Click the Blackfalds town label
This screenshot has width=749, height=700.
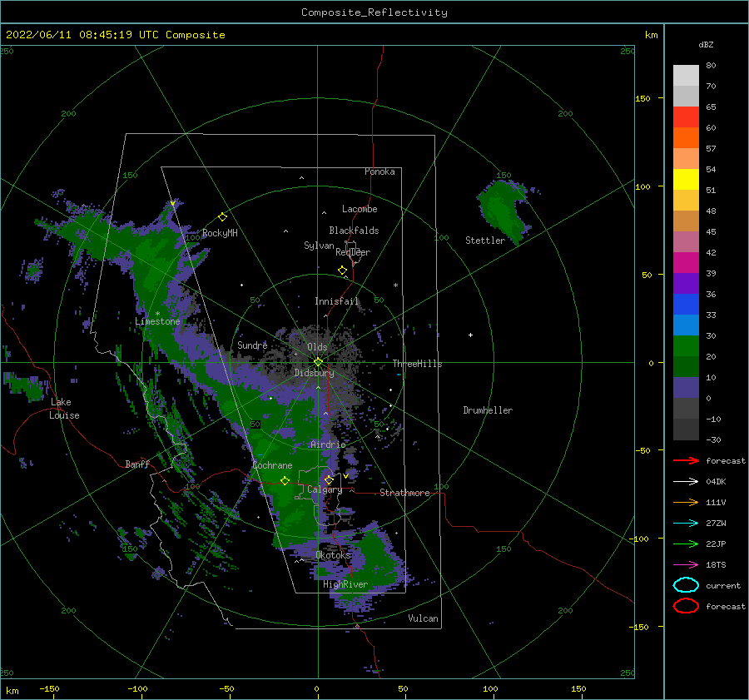point(354,231)
